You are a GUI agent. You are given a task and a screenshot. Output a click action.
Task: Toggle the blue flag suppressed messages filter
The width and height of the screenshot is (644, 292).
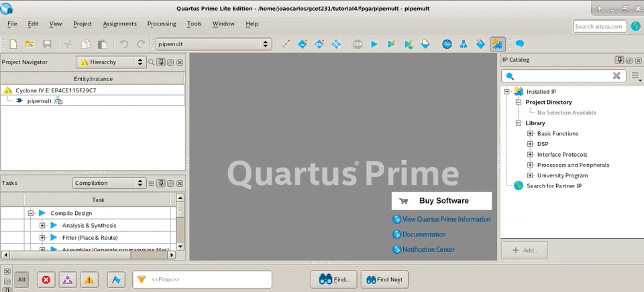pos(116,280)
